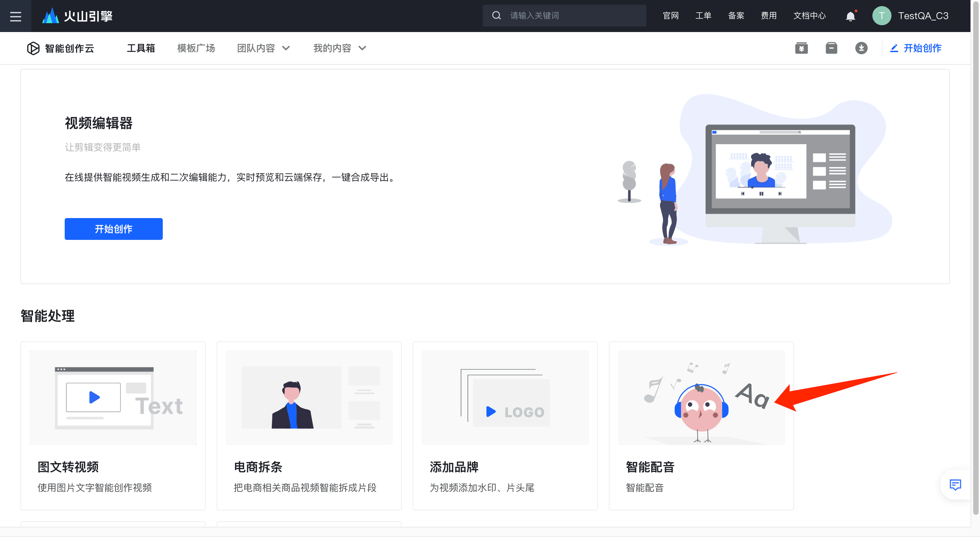This screenshot has width=980, height=537.
Task: Click the TestQA_C3 avatar
Action: 882,16
